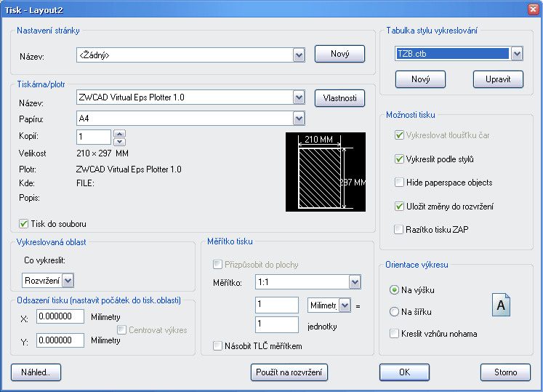
Task: Open the TZB.ctb plot style dropdown
Action: click(517, 54)
